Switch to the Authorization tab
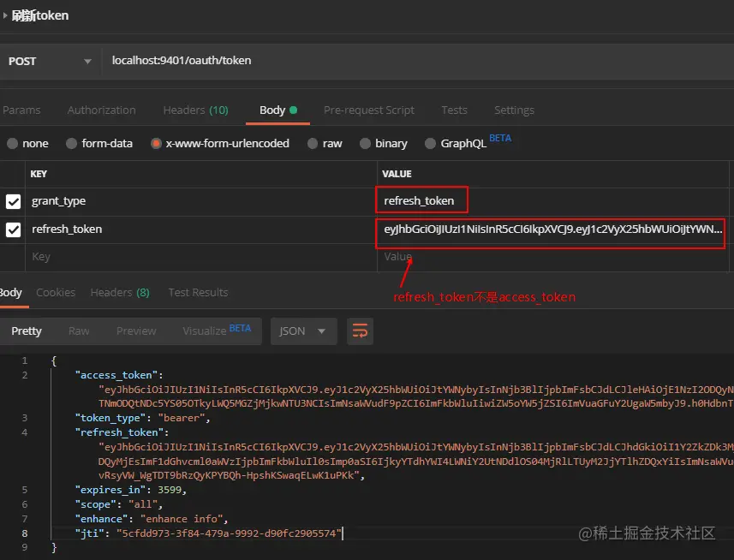734x560 pixels. tap(102, 110)
